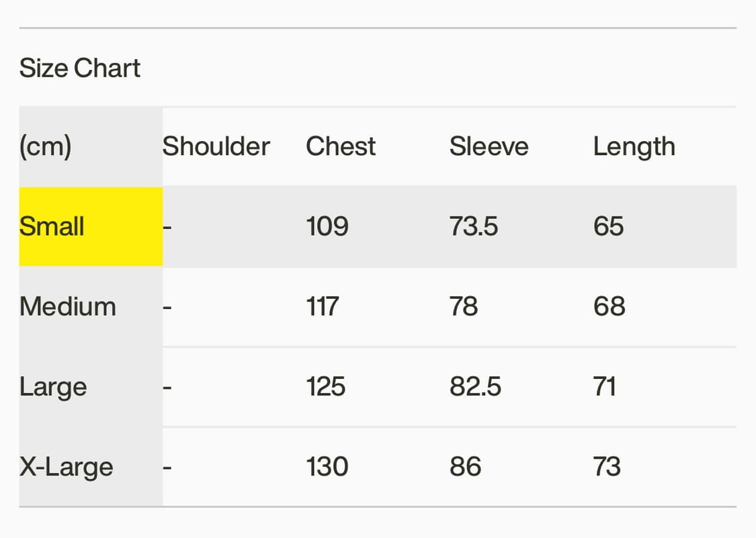Select the X-Large chest value 130
This screenshot has height=538, width=756.
327,467
